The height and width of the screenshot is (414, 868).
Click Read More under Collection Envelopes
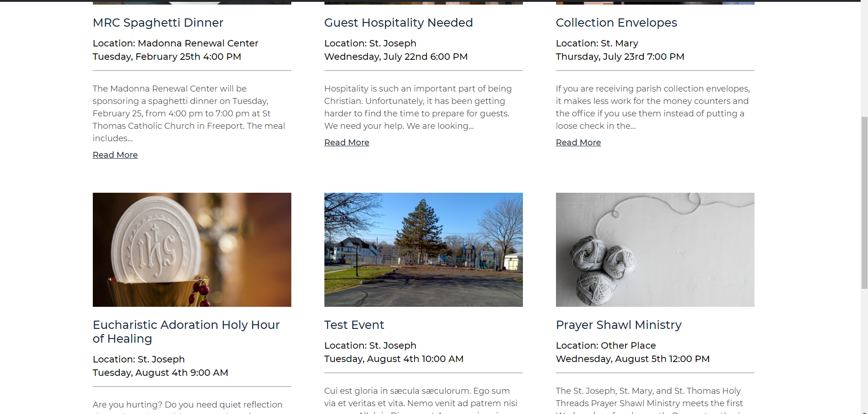tap(578, 143)
